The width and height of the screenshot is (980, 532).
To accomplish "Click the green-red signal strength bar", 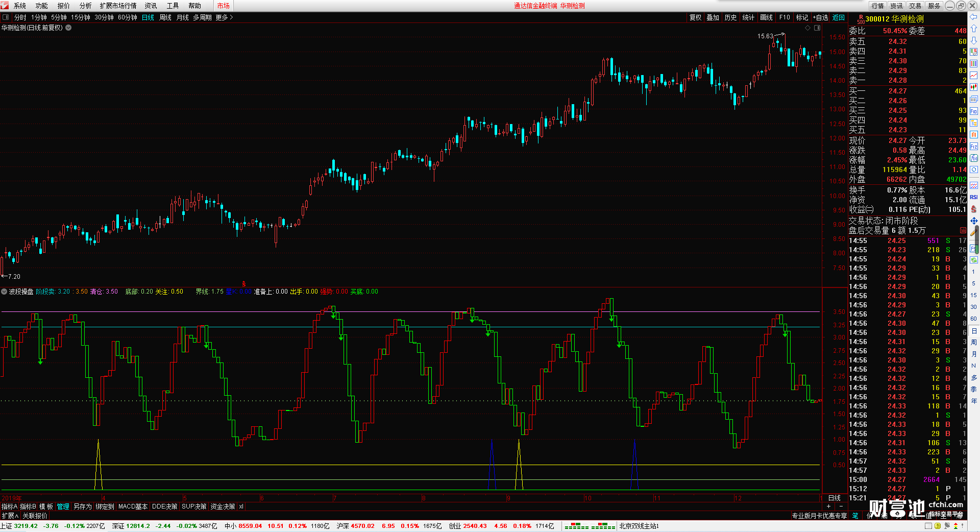I will point(590,526).
